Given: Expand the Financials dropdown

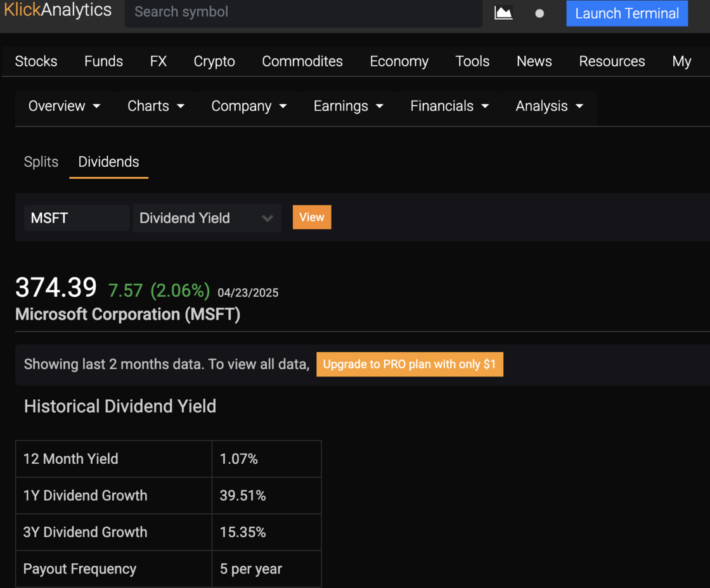Looking at the screenshot, I should 449,106.
